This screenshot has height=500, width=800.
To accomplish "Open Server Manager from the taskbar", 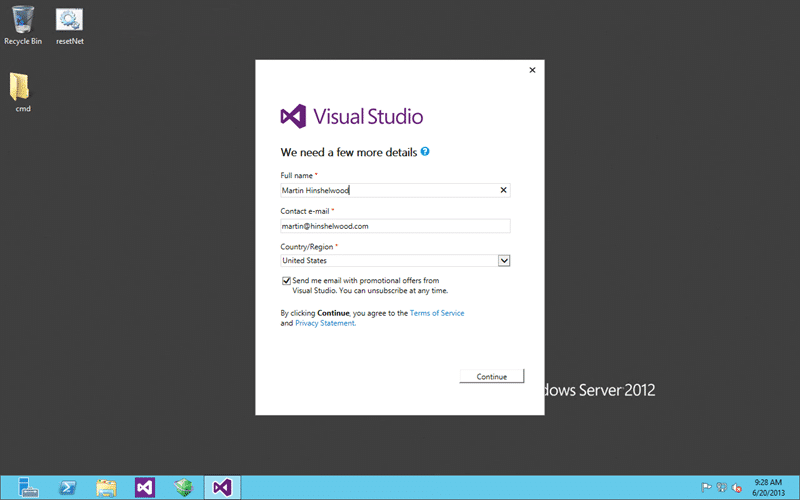I will point(28,488).
